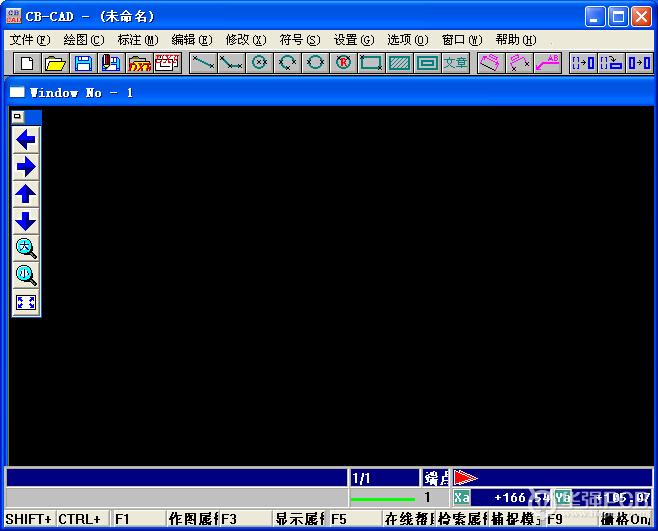Click the 显示层 (display layer) status button
Screen dimensions: 658x531
(x=299, y=519)
